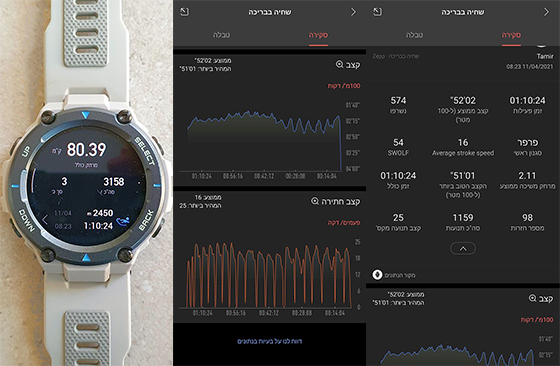This screenshot has width=560, height=366.
Task: Tap the red מ100/ דקות unit label of the top pace chart
Action: click(344, 86)
